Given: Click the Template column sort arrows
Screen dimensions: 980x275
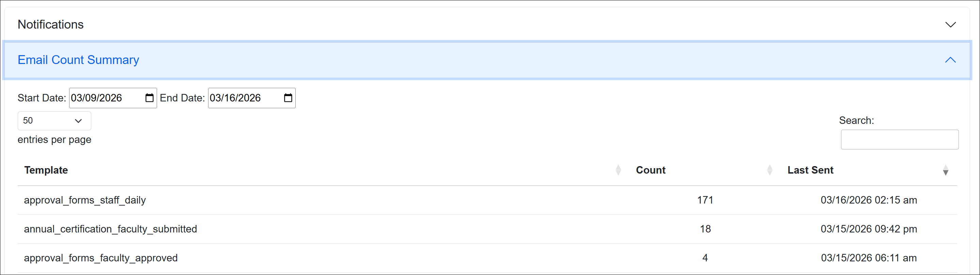Looking at the screenshot, I should pyautogui.click(x=618, y=170).
